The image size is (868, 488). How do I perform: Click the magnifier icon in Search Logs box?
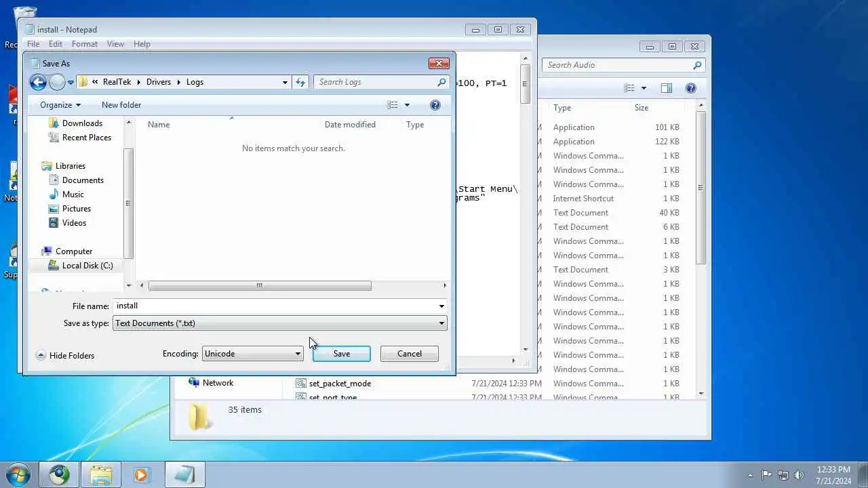point(442,82)
